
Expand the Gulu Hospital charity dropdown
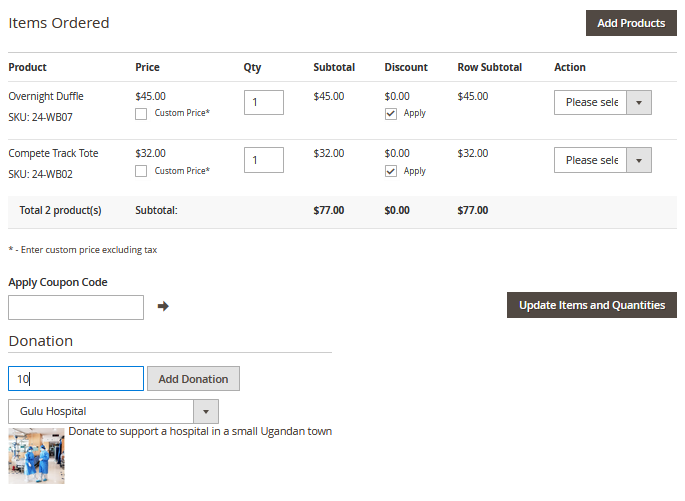pyautogui.click(x=113, y=411)
